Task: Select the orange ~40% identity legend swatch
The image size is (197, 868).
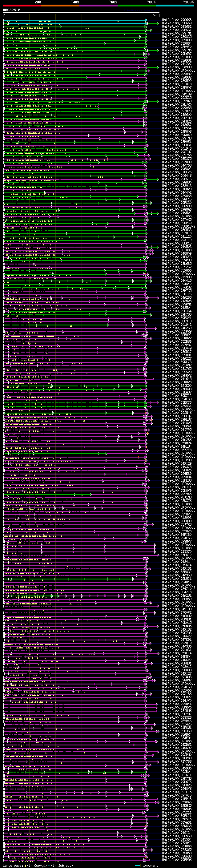Action: 60,6
